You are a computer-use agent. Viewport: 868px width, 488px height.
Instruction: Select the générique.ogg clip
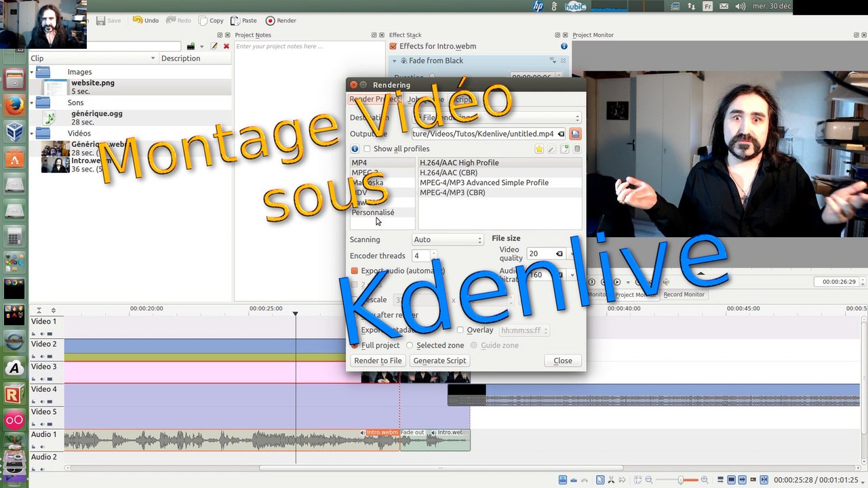pyautogui.click(x=131, y=118)
